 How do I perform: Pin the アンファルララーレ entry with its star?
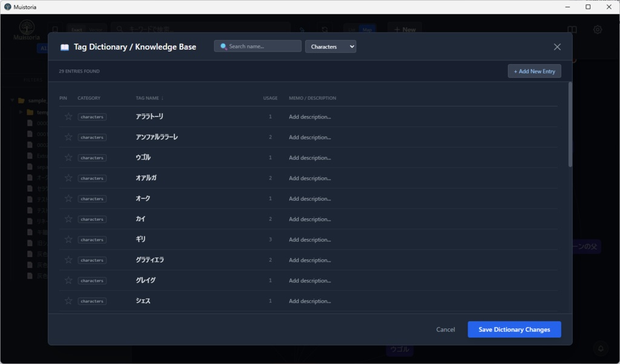coord(68,137)
